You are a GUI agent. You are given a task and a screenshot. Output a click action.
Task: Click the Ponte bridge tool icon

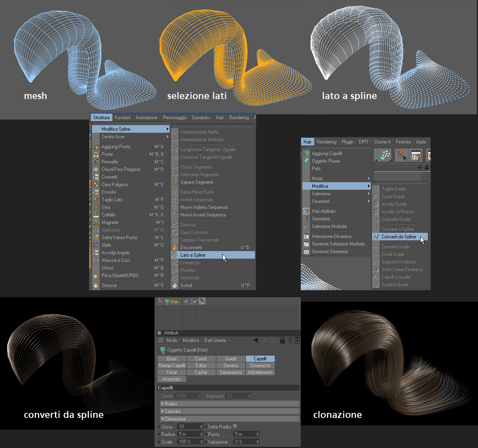pyautogui.click(x=96, y=154)
